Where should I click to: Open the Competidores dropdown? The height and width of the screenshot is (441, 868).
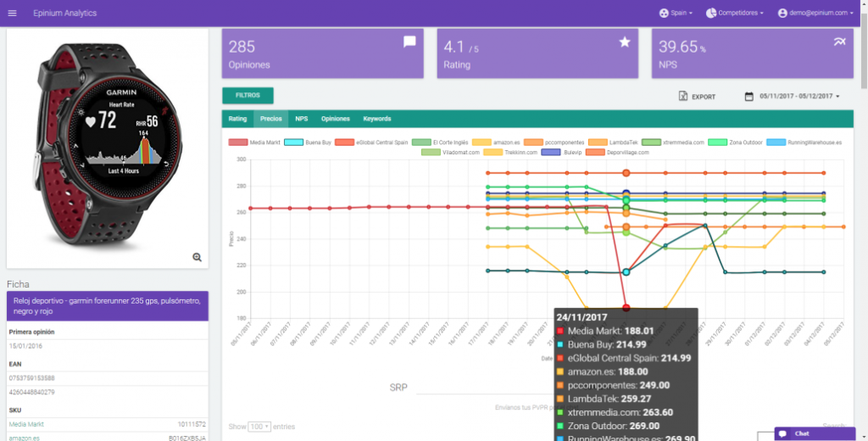tap(735, 13)
